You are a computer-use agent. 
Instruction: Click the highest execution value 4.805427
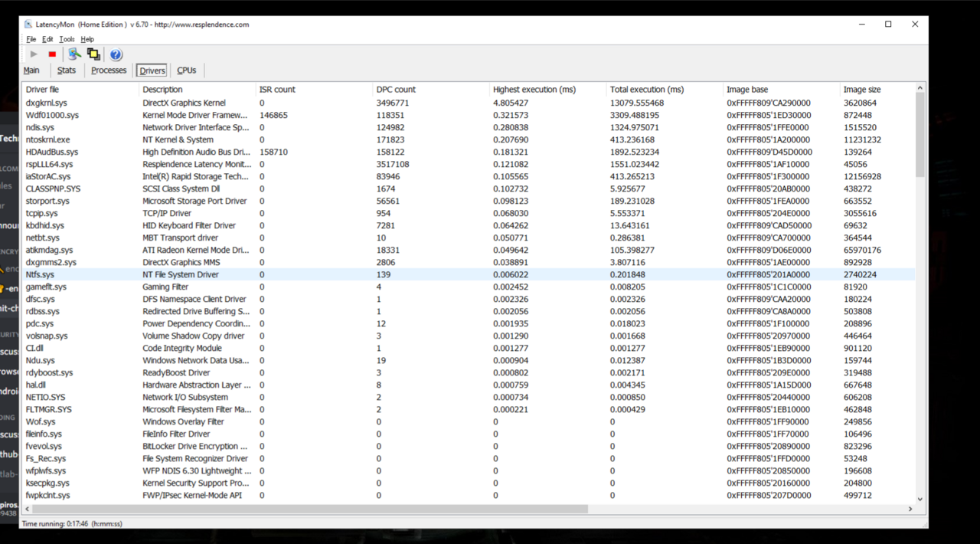click(x=511, y=103)
